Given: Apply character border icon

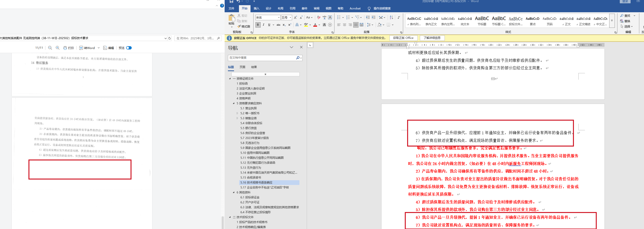Looking at the screenshot, I should coord(330,17).
